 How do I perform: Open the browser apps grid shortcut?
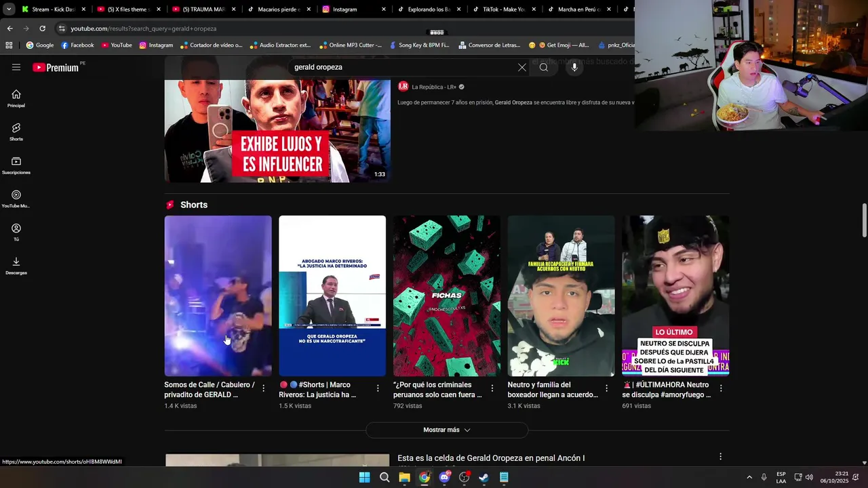[x=9, y=45]
